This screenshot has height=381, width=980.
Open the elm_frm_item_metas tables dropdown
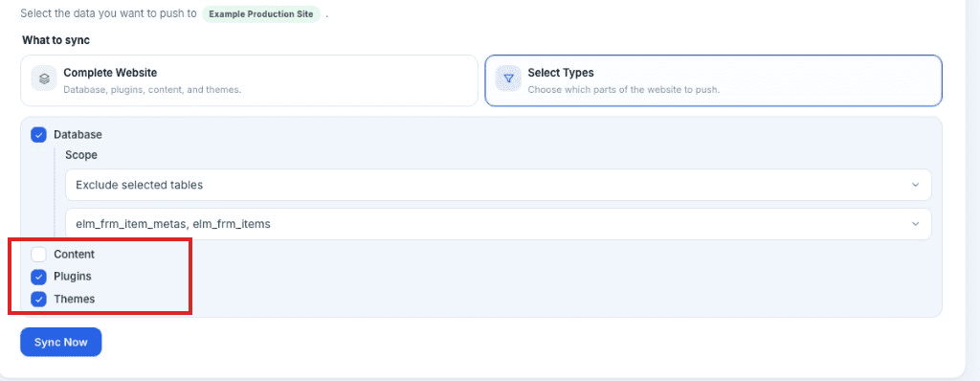pos(498,223)
